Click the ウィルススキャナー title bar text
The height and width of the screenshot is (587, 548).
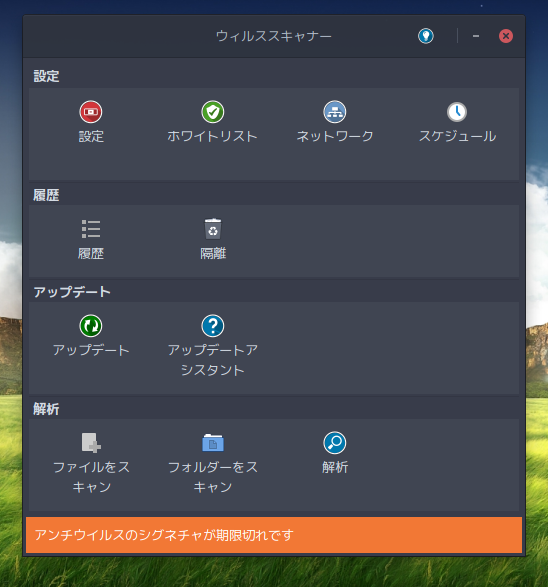[x=274, y=36]
